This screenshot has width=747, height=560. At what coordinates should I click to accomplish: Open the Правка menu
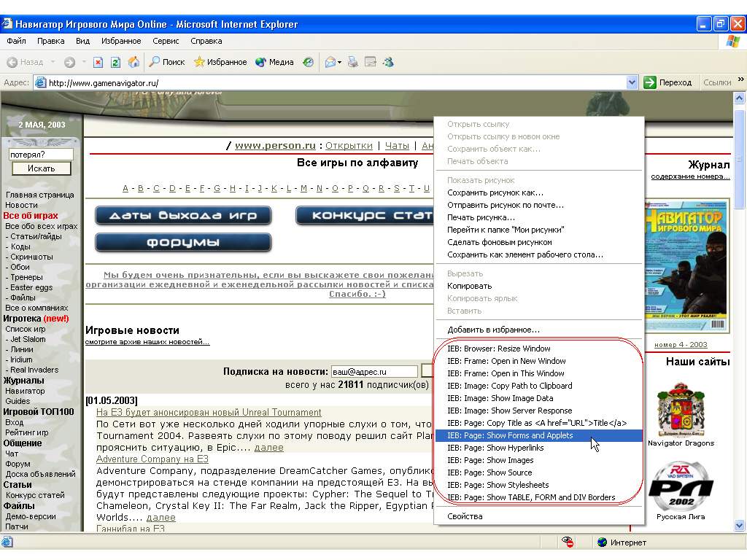point(50,41)
